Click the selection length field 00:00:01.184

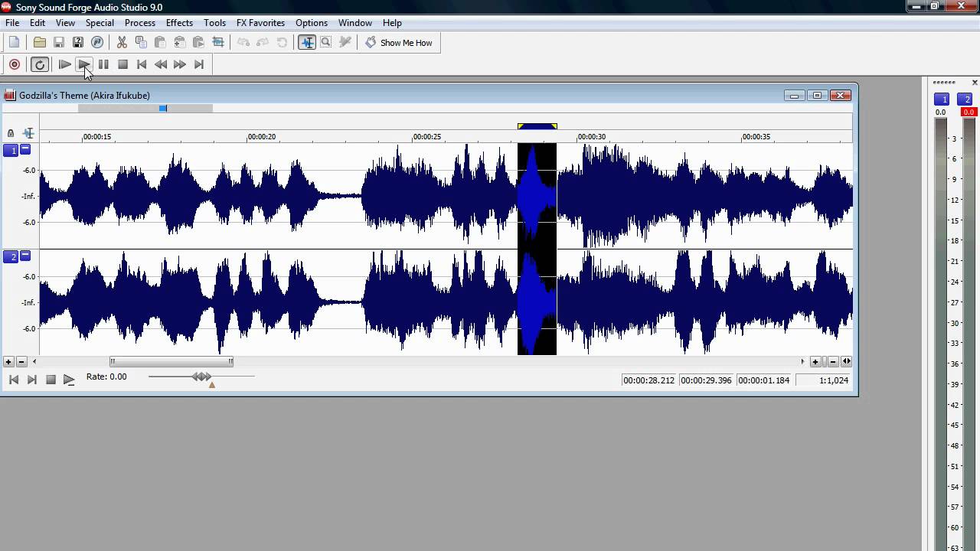pyautogui.click(x=763, y=380)
